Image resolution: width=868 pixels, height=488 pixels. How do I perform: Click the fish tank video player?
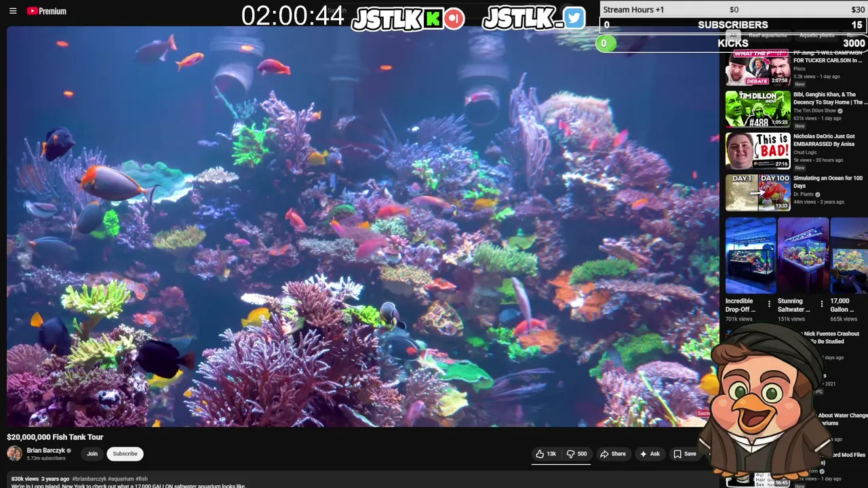pos(363,226)
